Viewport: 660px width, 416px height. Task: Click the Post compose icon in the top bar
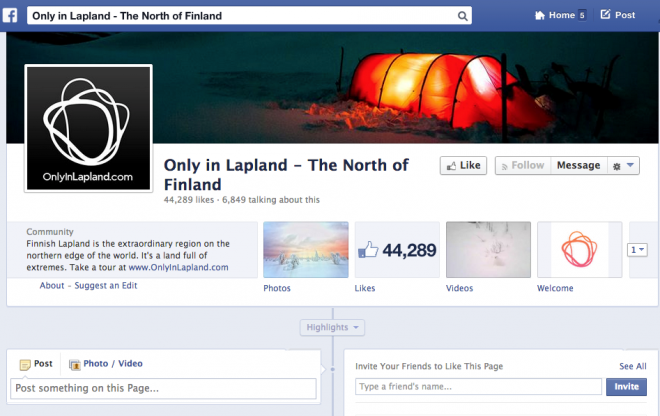605,15
